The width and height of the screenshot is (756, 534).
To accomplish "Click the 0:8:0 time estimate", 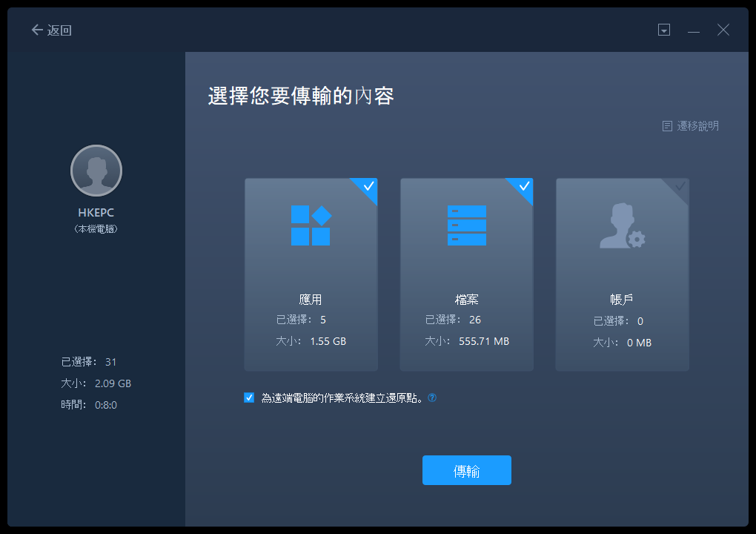I will click(x=105, y=405).
